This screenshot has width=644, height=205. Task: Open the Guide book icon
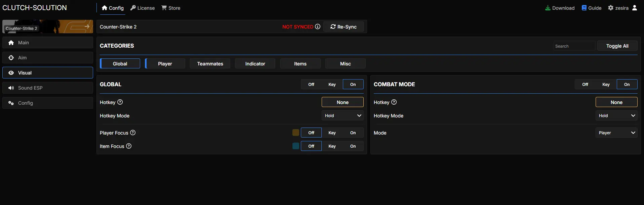[584, 8]
